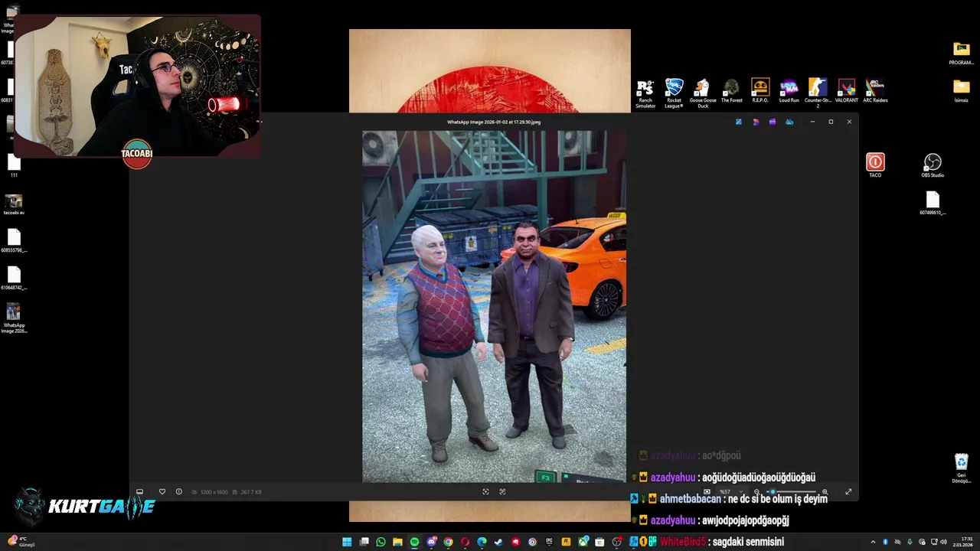This screenshot has height=551, width=980.
Task: Open Discord from the taskbar
Action: tap(432, 542)
